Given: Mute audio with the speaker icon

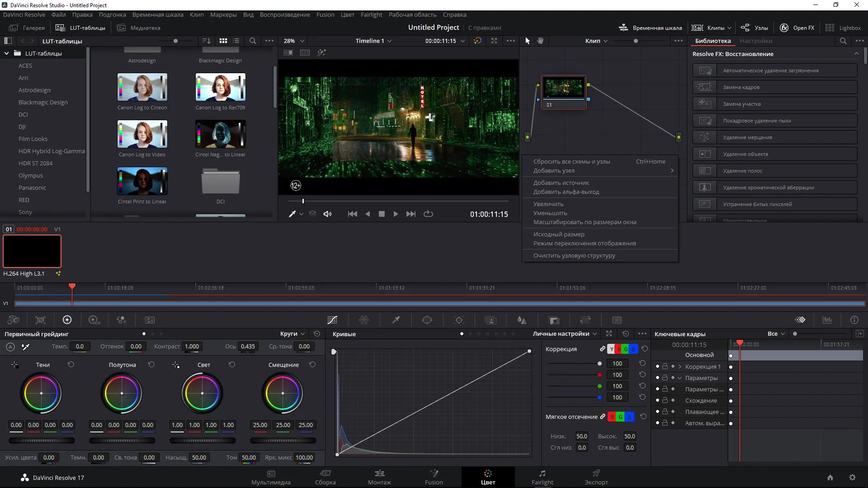Looking at the screenshot, I should [327, 214].
